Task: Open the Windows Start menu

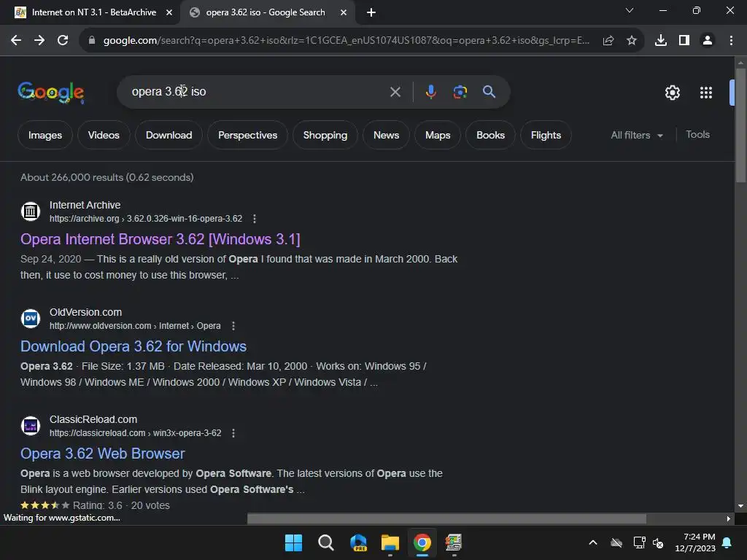Action: pyautogui.click(x=293, y=542)
